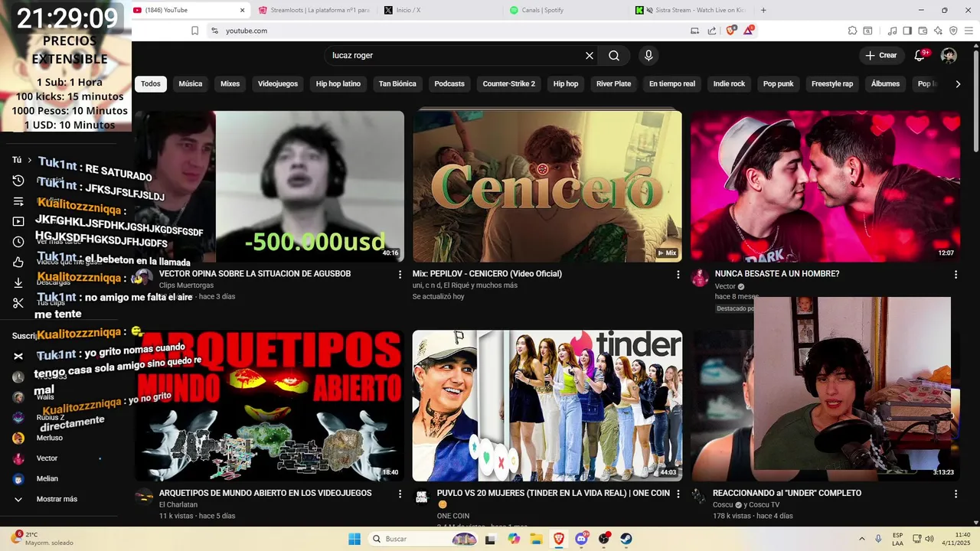
Task: Click the YouTube search magnifier button
Action: click(x=614, y=56)
